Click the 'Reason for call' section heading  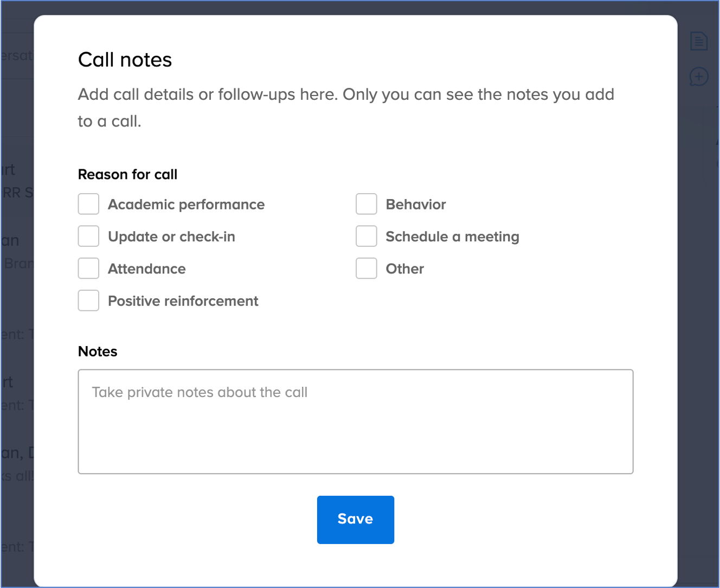click(127, 174)
